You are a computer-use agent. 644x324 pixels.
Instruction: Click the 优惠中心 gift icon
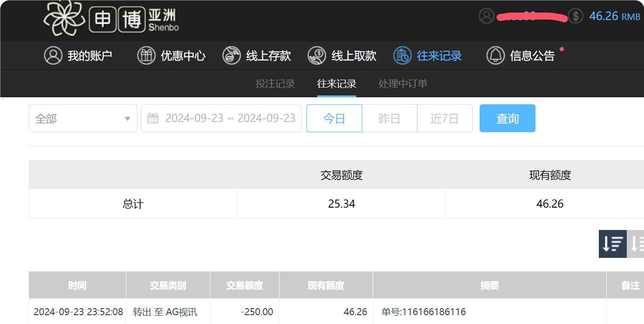(146, 55)
